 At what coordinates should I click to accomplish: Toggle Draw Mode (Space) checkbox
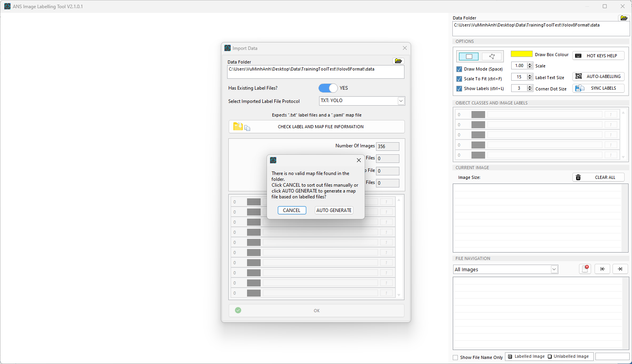click(459, 69)
